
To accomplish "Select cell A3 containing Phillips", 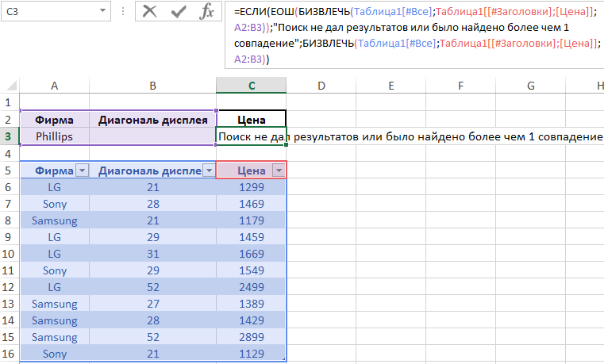I will point(54,136).
